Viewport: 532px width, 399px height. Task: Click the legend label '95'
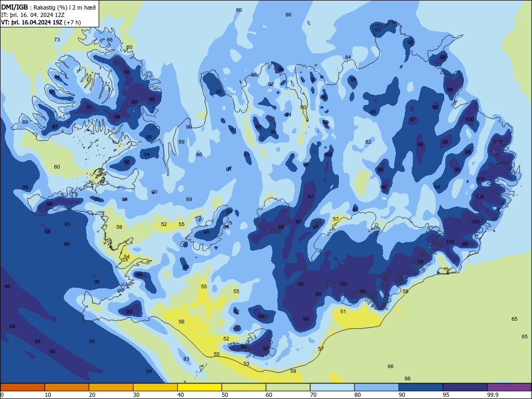pos(446,395)
